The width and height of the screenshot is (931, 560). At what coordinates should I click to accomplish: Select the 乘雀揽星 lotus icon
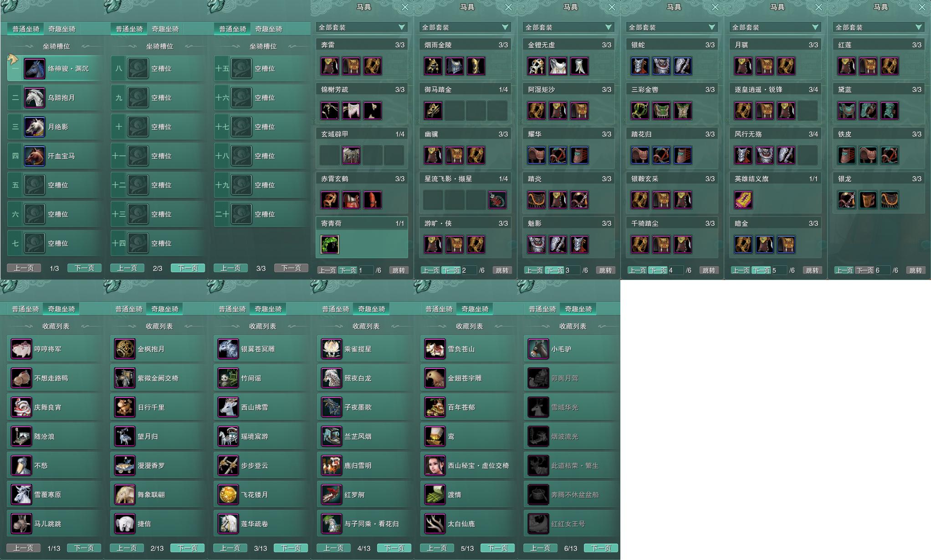pos(332,349)
